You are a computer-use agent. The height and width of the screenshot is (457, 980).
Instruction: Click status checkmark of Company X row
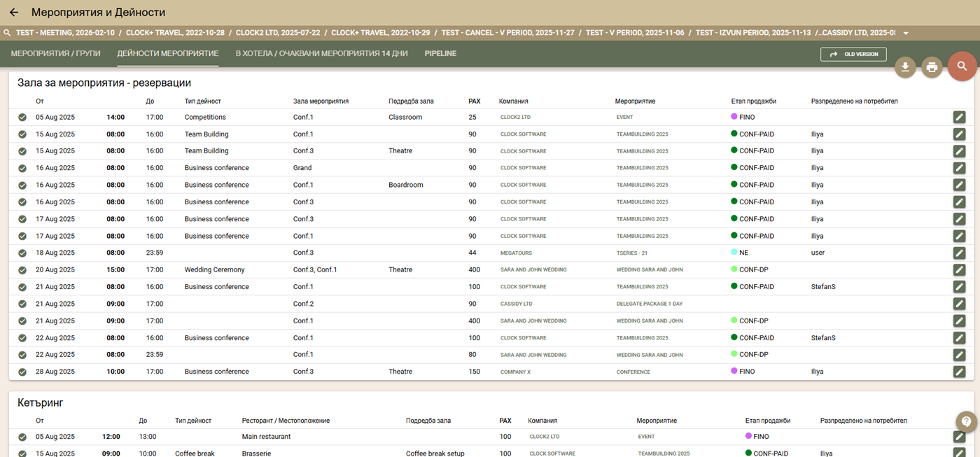tap(22, 372)
